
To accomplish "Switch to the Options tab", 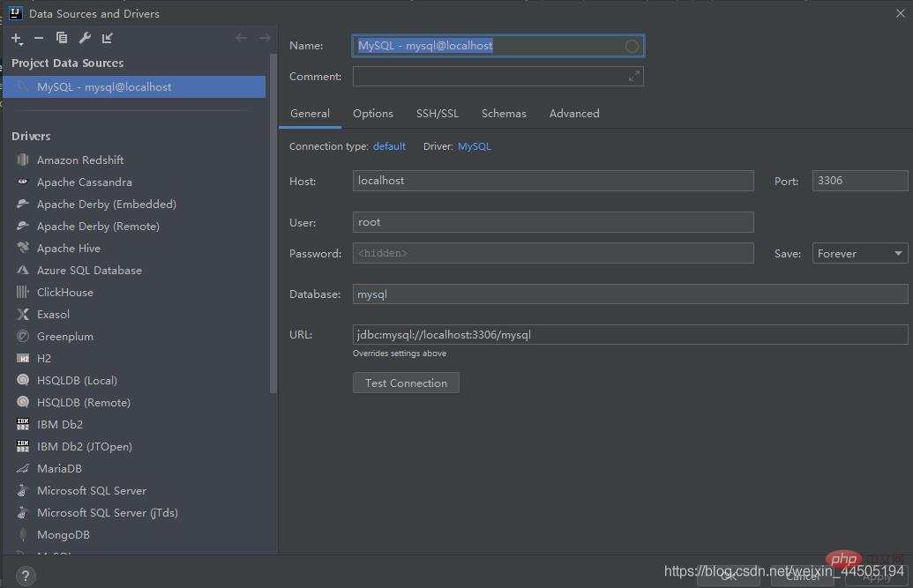I will pyautogui.click(x=372, y=114).
